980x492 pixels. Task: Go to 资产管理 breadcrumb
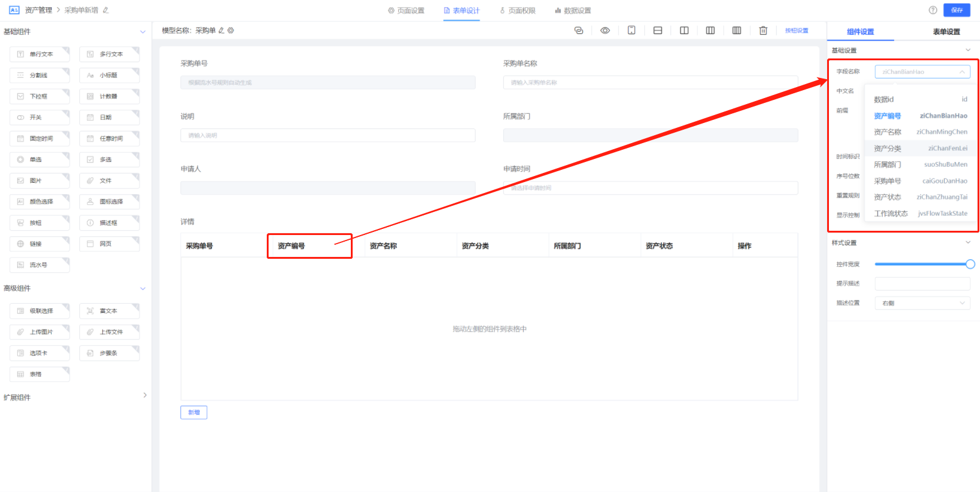38,10
